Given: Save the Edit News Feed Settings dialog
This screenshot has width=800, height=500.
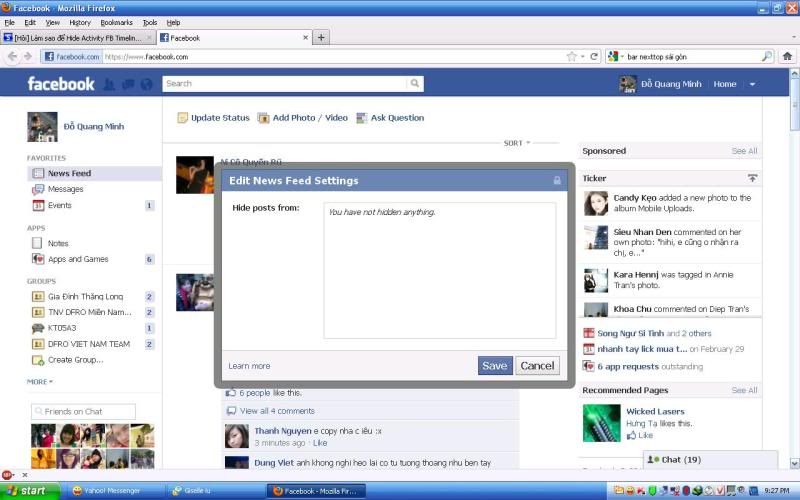Looking at the screenshot, I should pos(495,366).
